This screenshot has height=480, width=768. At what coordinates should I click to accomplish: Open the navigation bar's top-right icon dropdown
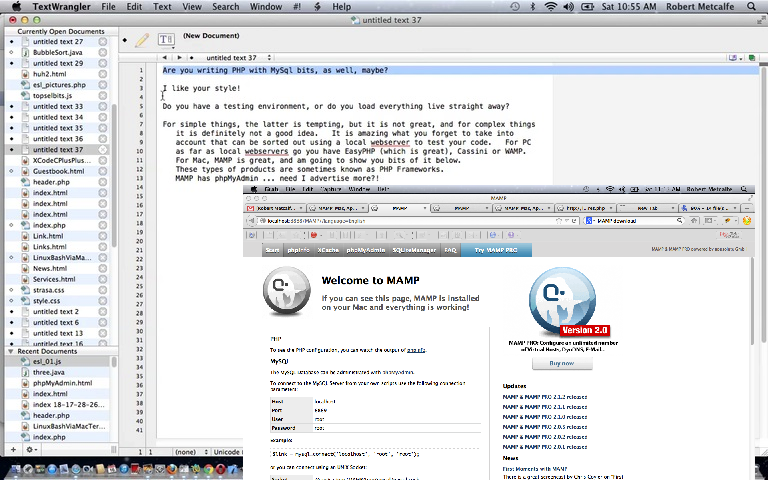pyautogui.click(x=735, y=58)
